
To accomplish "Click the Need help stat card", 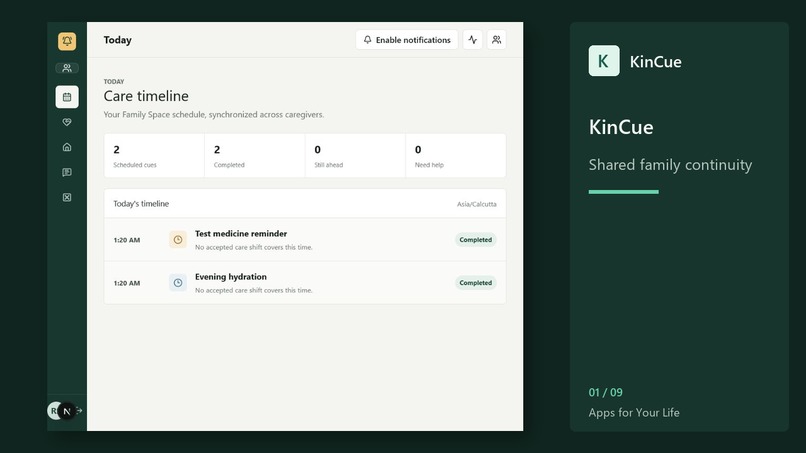I will [x=455, y=156].
